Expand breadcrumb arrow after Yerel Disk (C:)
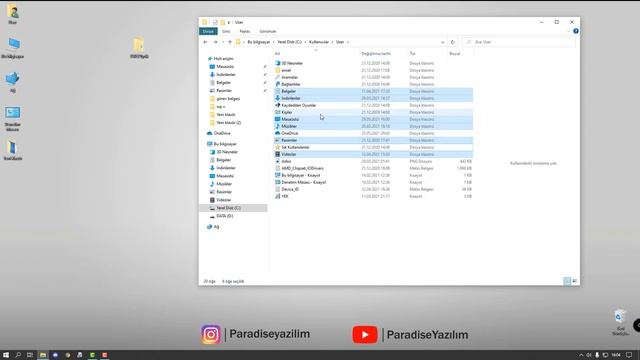The width and height of the screenshot is (640, 360). tap(305, 42)
